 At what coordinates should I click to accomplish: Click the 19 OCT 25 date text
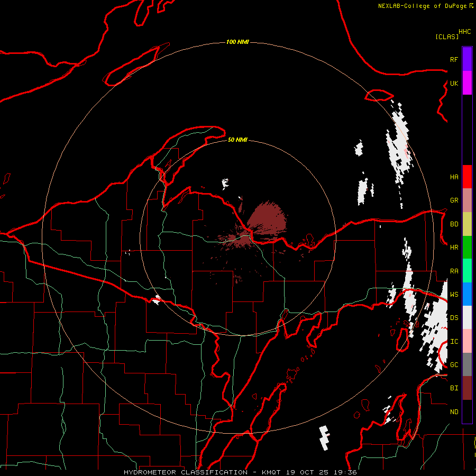(x=308, y=472)
